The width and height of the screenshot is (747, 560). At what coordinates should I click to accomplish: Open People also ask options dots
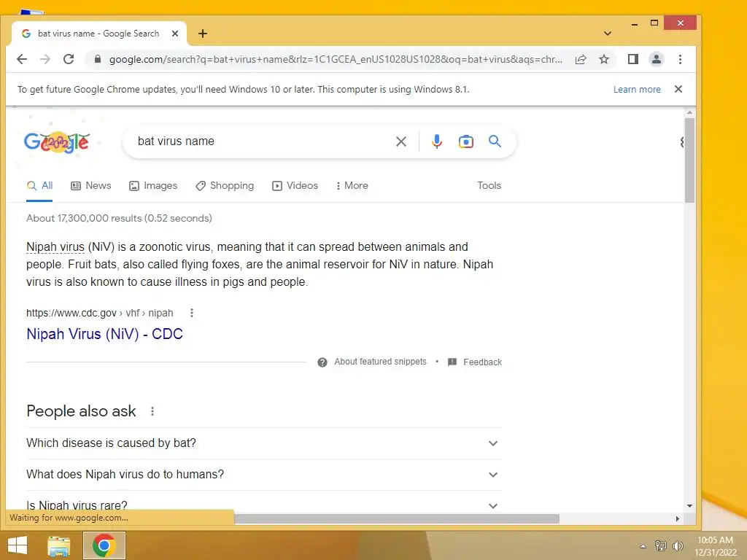tap(152, 411)
